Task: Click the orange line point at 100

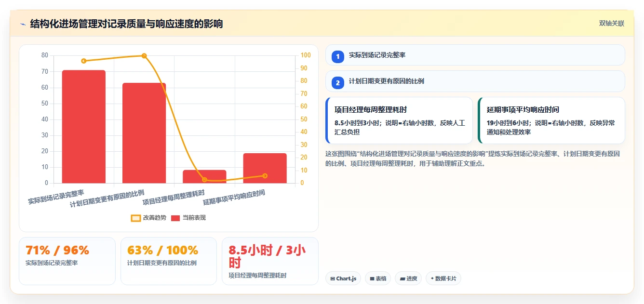Action: (x=144, y=56)
